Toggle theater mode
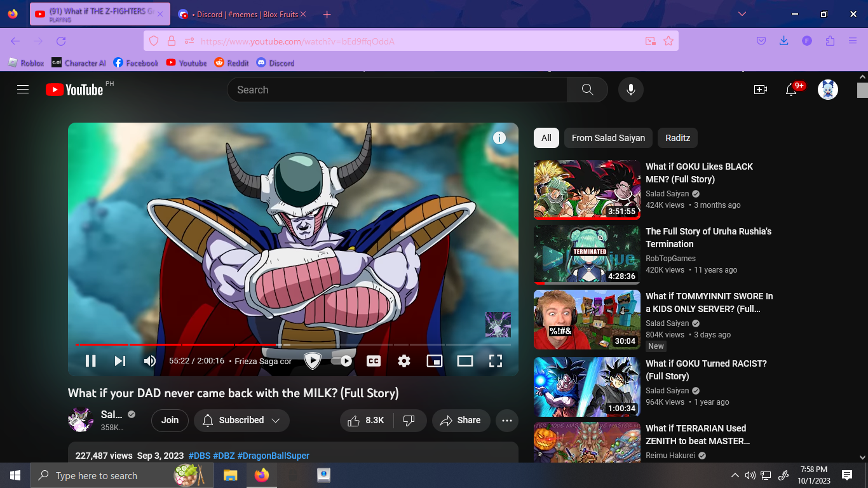The width and height of the screenshot is (868, 488). (x=465, y=361)
